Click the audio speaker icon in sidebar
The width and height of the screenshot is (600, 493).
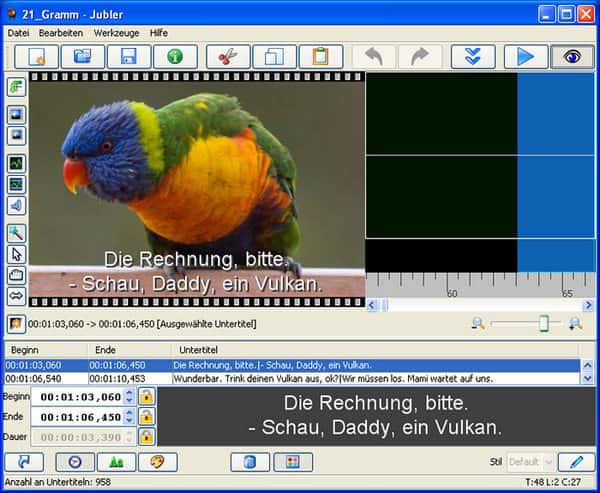click(17, 206)
